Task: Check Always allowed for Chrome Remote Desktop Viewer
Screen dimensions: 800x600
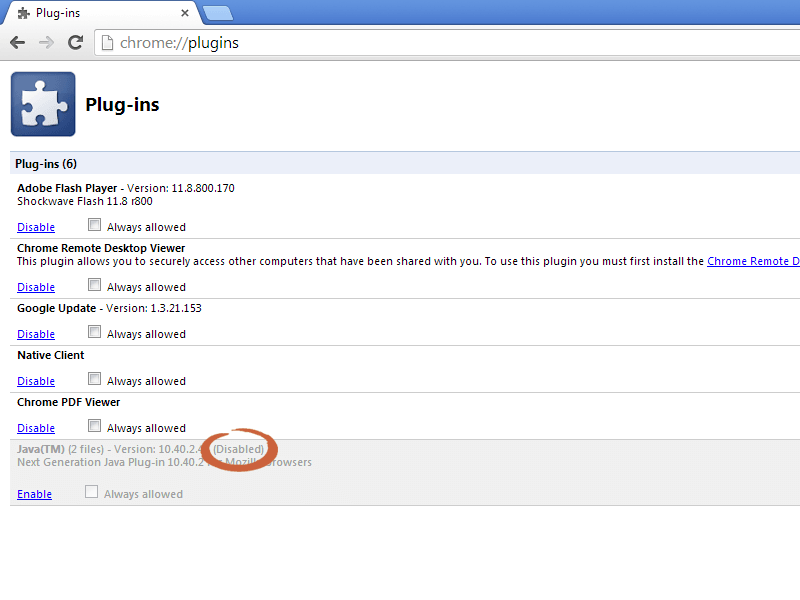Action: (x=94, y=285)
